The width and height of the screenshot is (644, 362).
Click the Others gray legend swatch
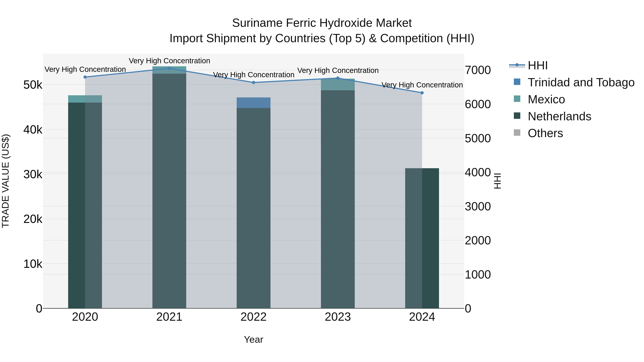tap(517, 133)
